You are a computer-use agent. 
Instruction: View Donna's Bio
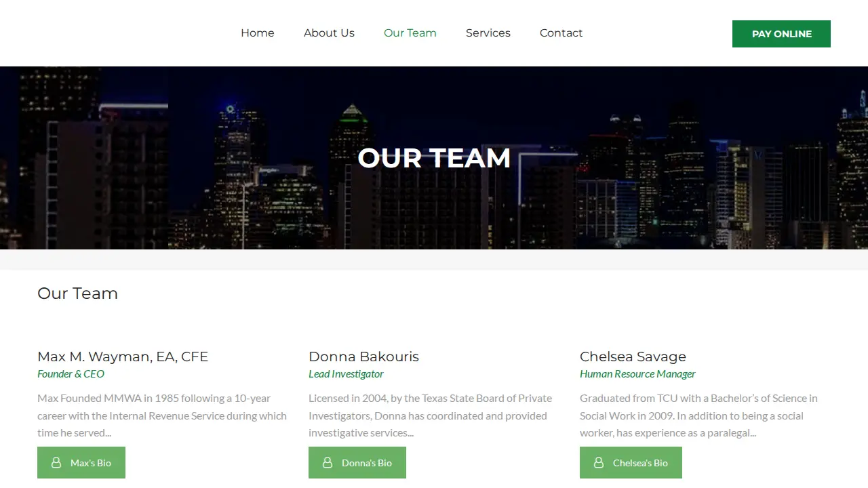(x=357, y=462)
